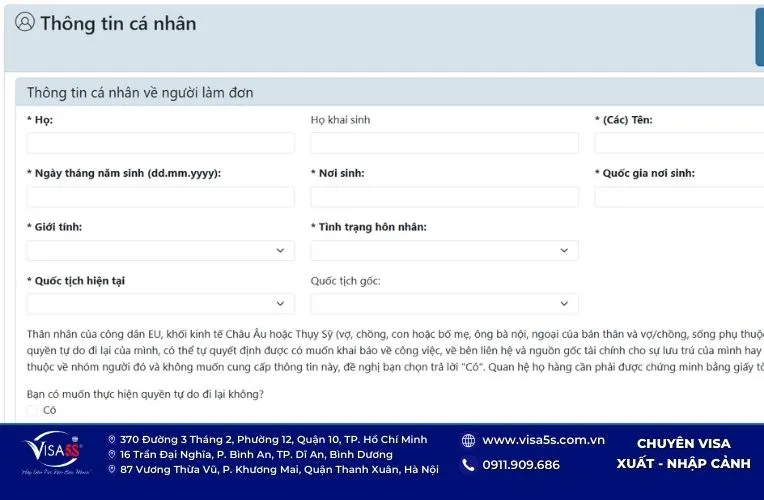764x500 pixels.
Task: Click the address 87 Vương Thừa Vũ, P. Khương Mai
Action: click(279, 469)
